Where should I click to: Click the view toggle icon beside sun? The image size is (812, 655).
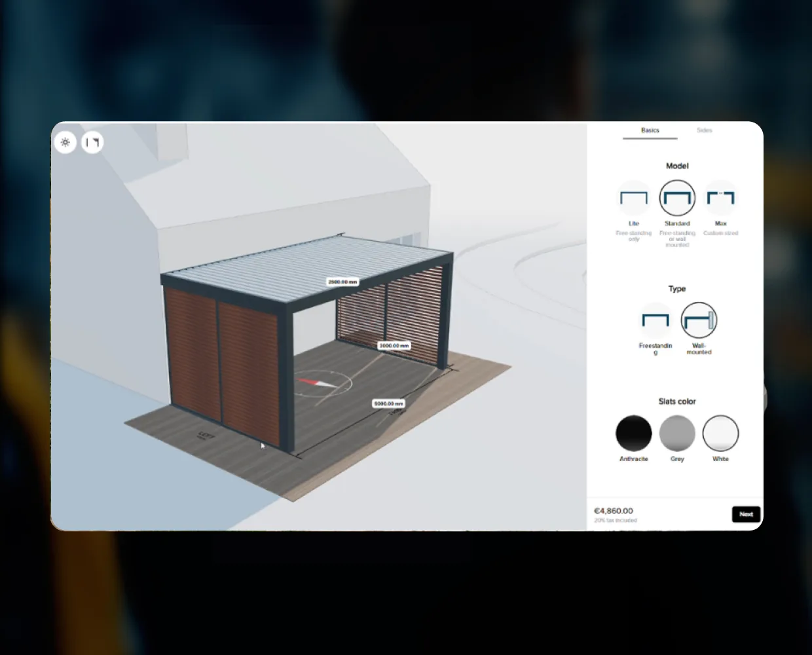pos(92,142)
